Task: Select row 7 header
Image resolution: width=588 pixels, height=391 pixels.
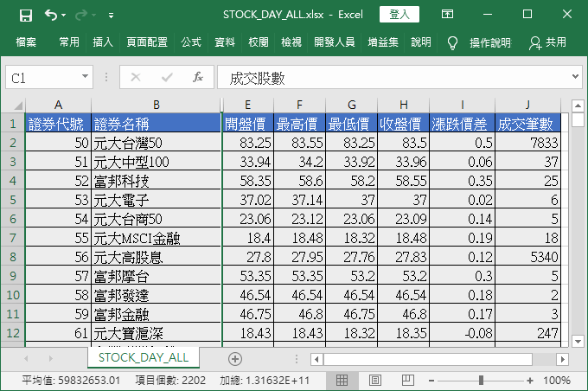Action: click(13, 238)
